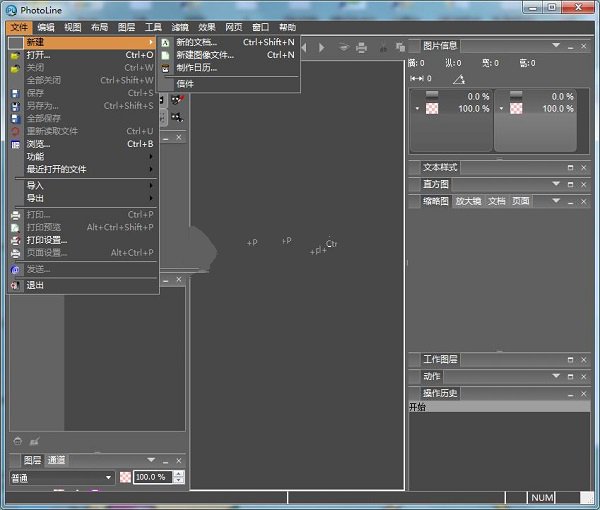Click the Save (保存) floppy disk icon
The image size is (600, 510).
click(15, 93)
